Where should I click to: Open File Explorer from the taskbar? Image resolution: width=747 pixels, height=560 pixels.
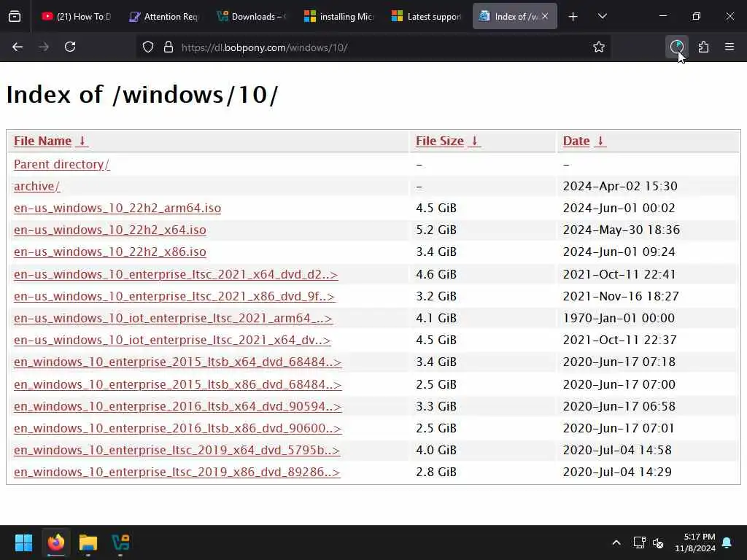pyautogui.click(x=88, y=542)
